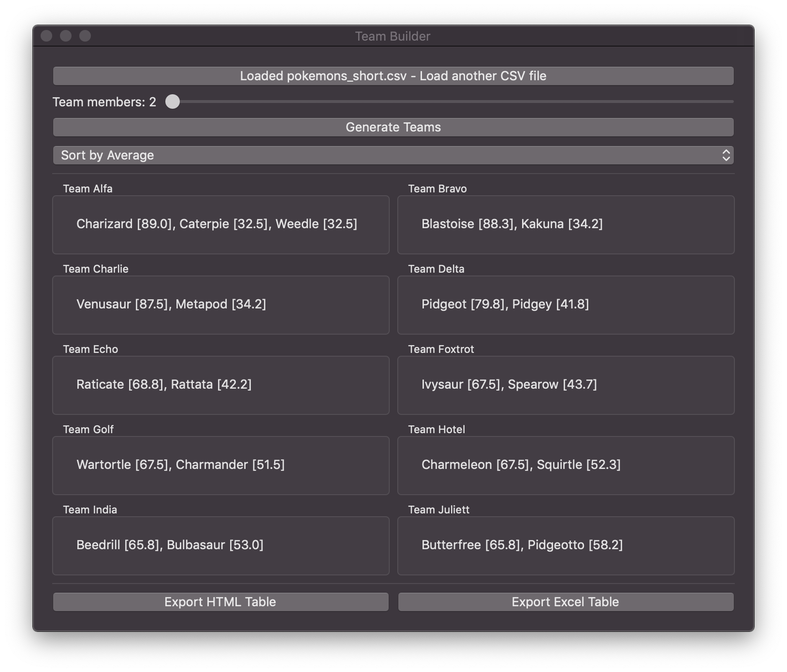The width and height of the screenshot is (787, 672).
Task: Select the Team Foxtrot label
Action: pyautogui.click(x=441, y=349)
